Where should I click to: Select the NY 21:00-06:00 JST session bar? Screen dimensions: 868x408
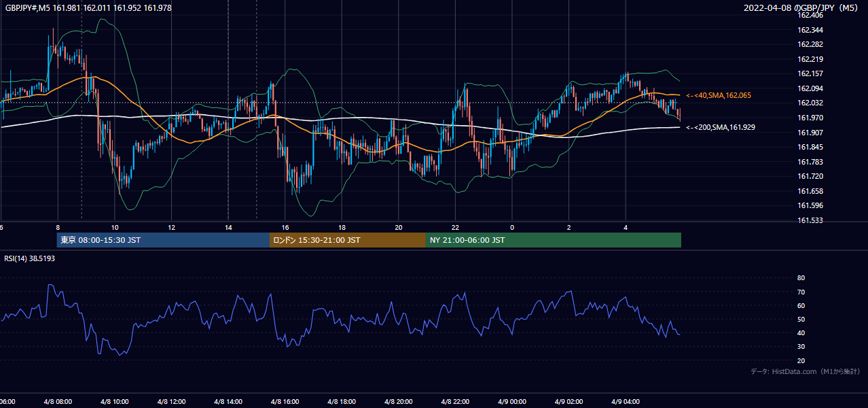tap(554, 240)
